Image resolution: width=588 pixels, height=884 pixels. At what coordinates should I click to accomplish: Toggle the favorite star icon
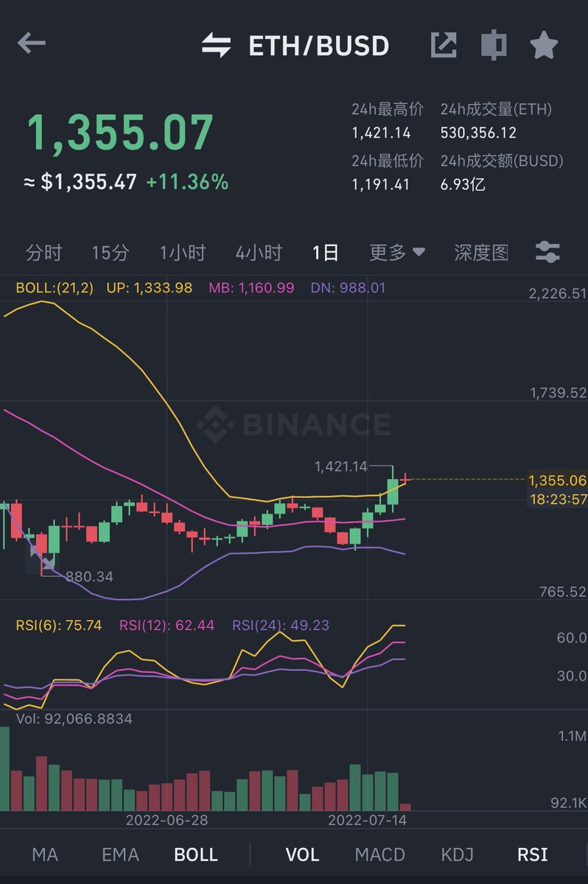544,45
